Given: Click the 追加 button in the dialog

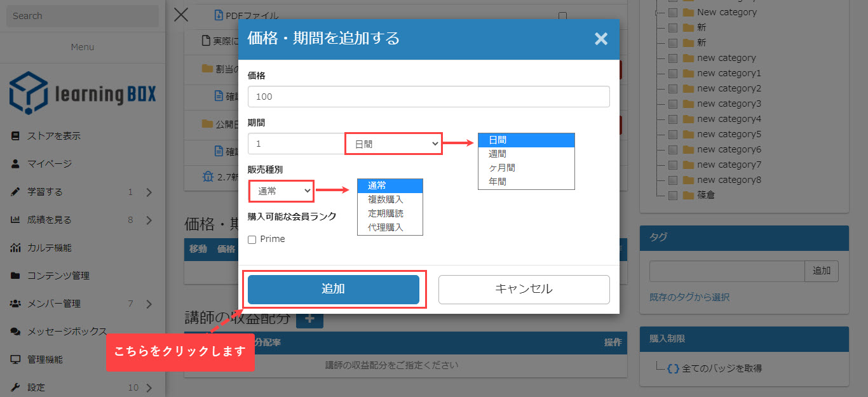Looking at the screenshot, I should [333, 289].
